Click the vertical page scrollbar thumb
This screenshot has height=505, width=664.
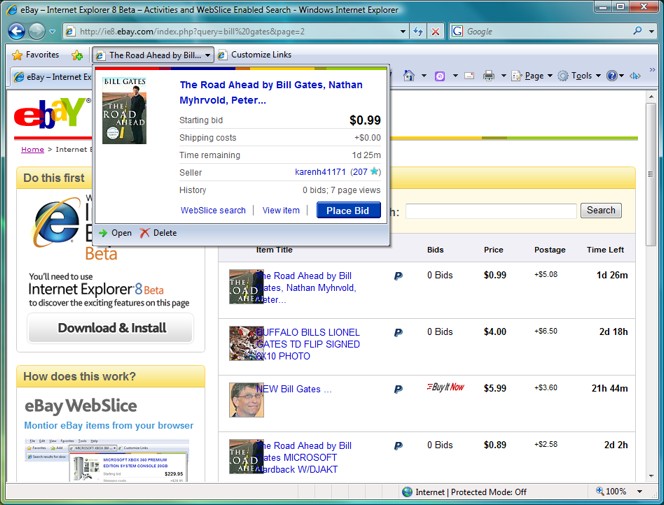(651, 174)
